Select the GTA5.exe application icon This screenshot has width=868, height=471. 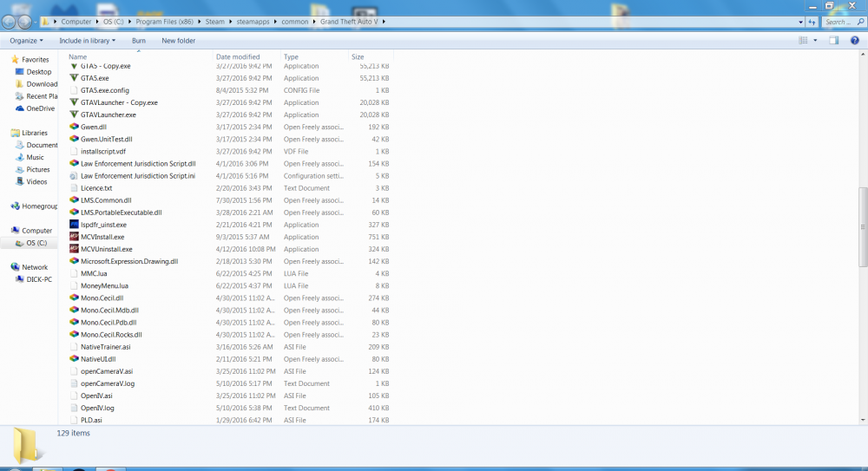[74, 78]
